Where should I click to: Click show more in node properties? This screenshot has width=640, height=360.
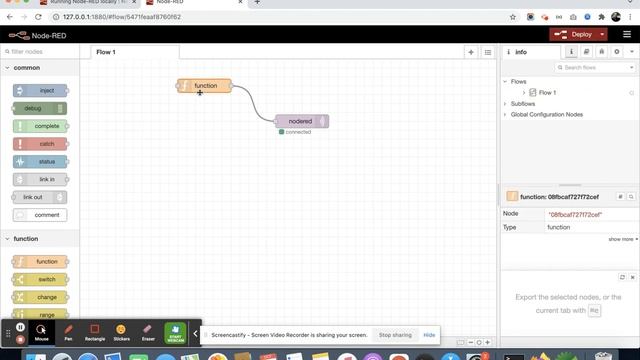[623, 239]
